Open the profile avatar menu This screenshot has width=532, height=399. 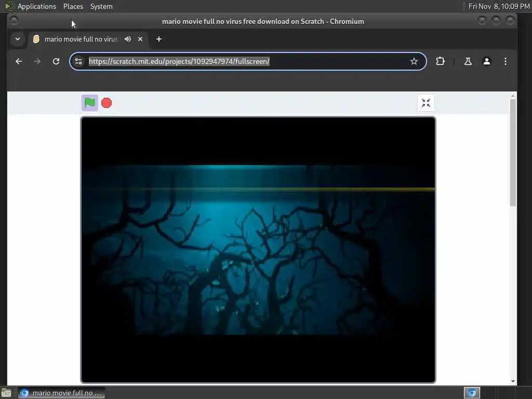coord(486,61)
